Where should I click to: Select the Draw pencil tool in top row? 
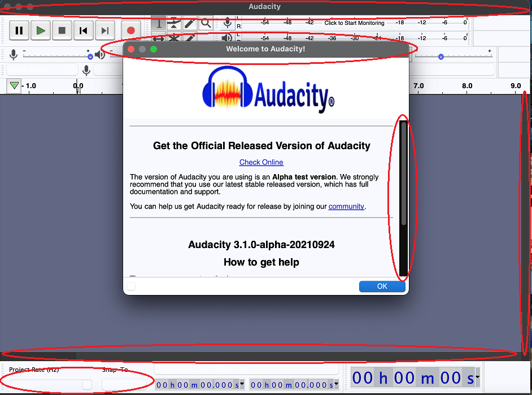click(x=189, y=23)
